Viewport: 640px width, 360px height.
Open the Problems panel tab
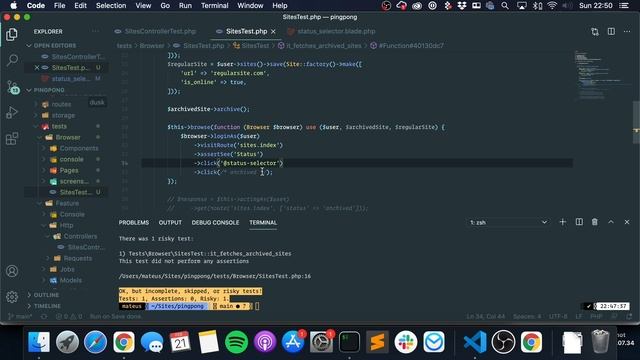(134, 222)
